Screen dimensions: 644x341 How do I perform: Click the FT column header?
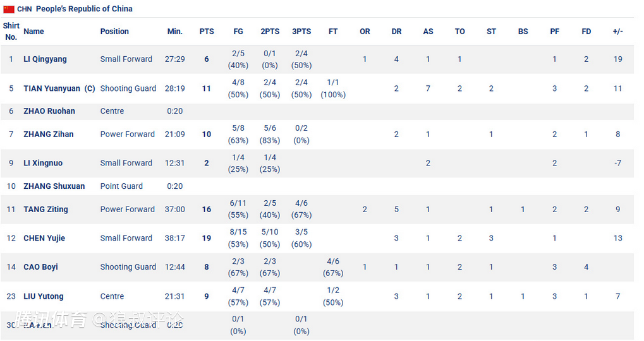(333, 32)
